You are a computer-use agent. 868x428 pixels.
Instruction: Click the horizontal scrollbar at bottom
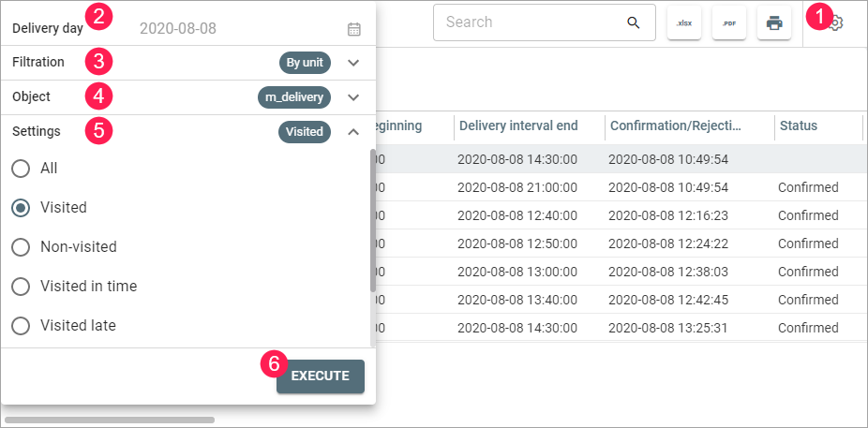pos(110,421)
